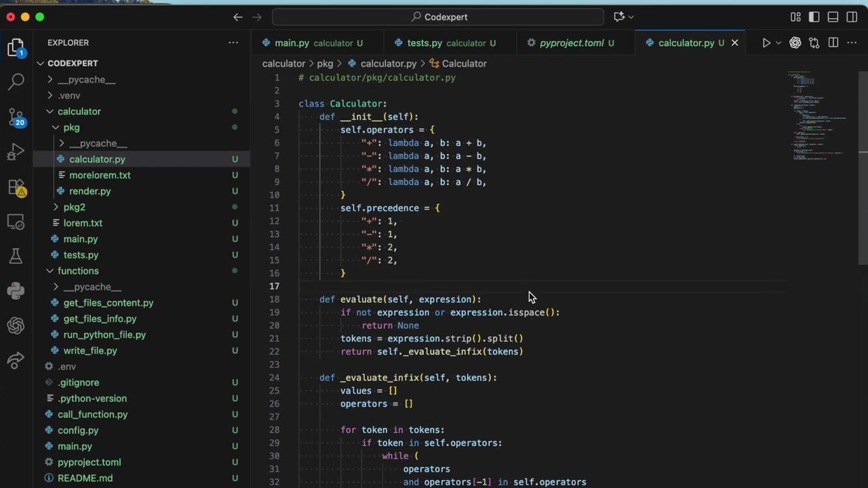This screenshot has height=488, width=868.
Task: Switch to the main.py tab
Action: point(317,43)
